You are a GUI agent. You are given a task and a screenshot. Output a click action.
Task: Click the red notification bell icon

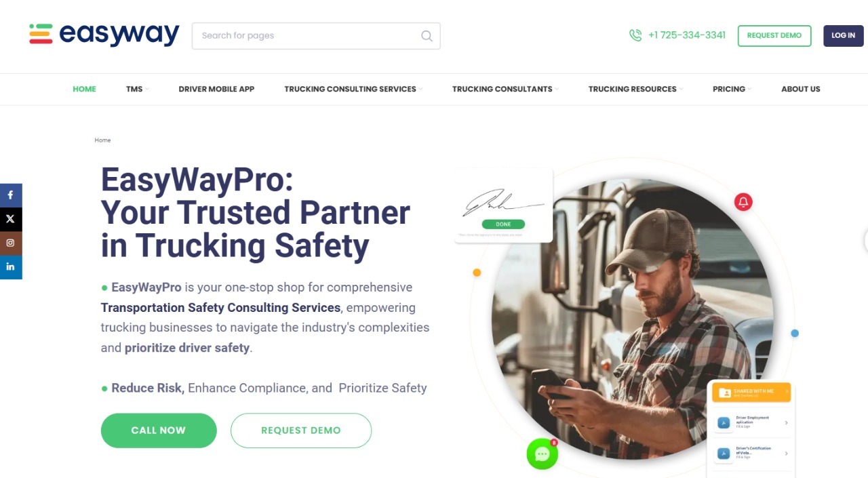[743, 202]
